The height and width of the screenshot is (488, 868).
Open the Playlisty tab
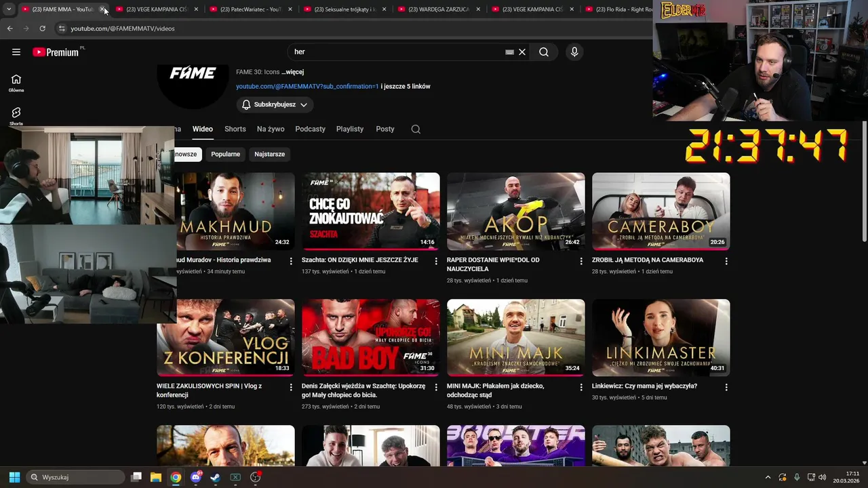coord(350,129)
